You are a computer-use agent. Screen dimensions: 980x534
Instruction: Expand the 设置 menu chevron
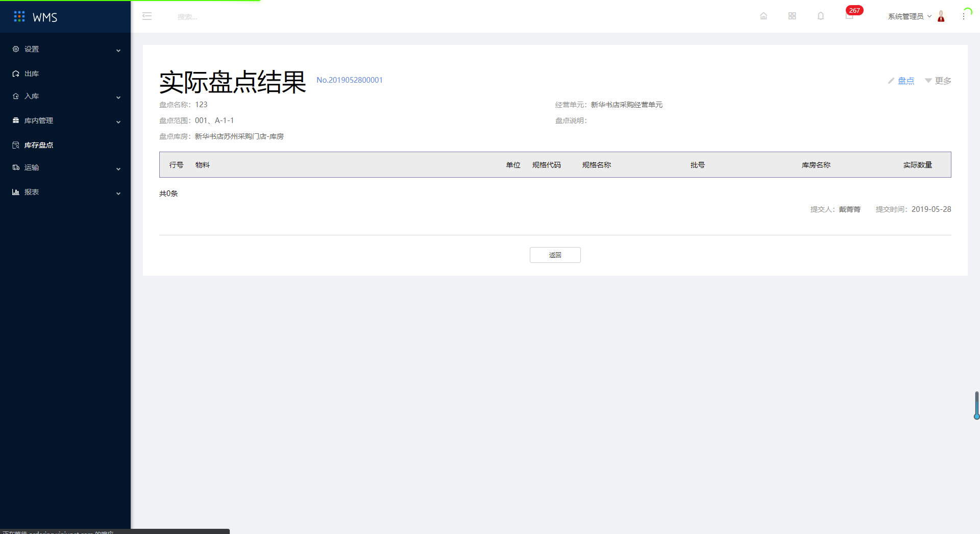tap(118, 50)
